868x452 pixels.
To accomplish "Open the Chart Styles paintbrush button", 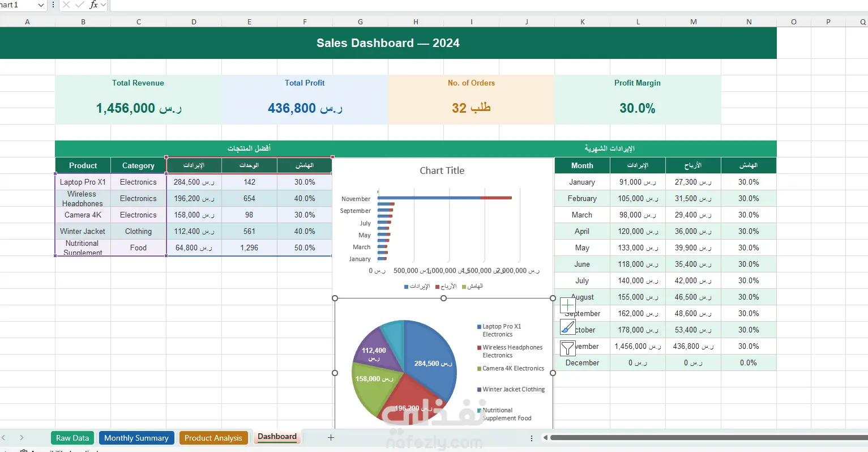I will (567, 327).
